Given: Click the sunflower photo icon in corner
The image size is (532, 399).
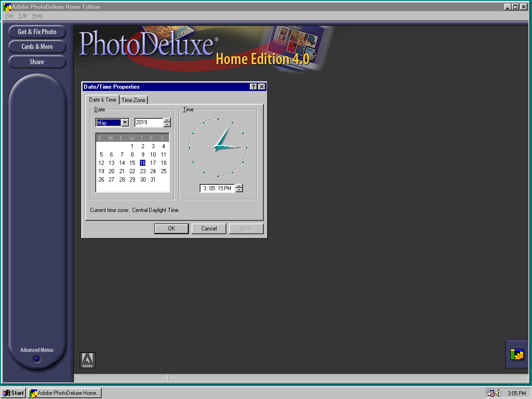Looking at the screenshot, I should click(517, 354).
